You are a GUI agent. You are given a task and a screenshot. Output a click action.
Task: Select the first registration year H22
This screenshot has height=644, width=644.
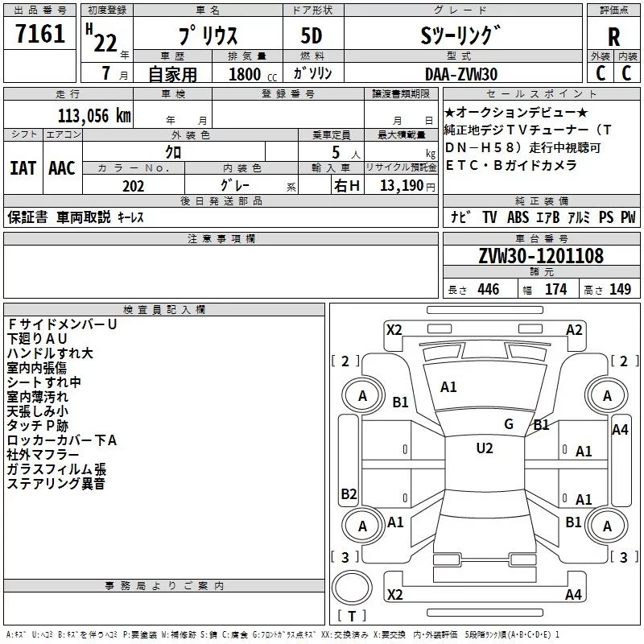[102, 38]
